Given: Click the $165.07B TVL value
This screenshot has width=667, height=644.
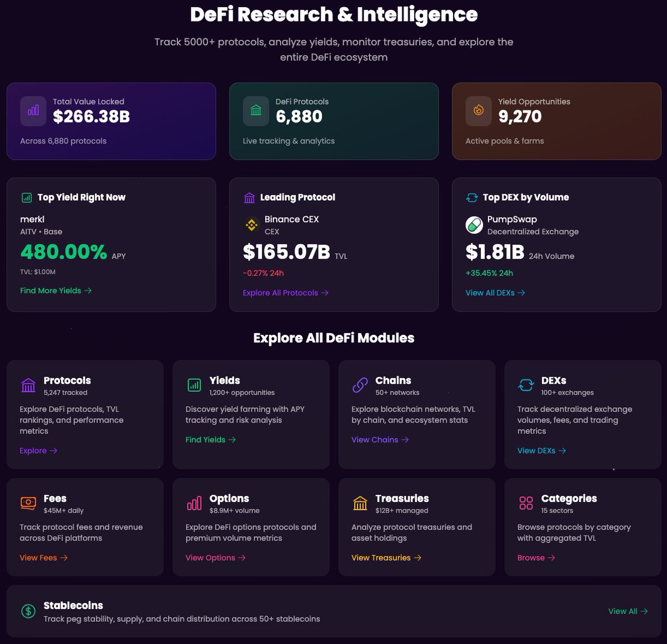Looking at the screenshot, I should (x=287, y=252).
